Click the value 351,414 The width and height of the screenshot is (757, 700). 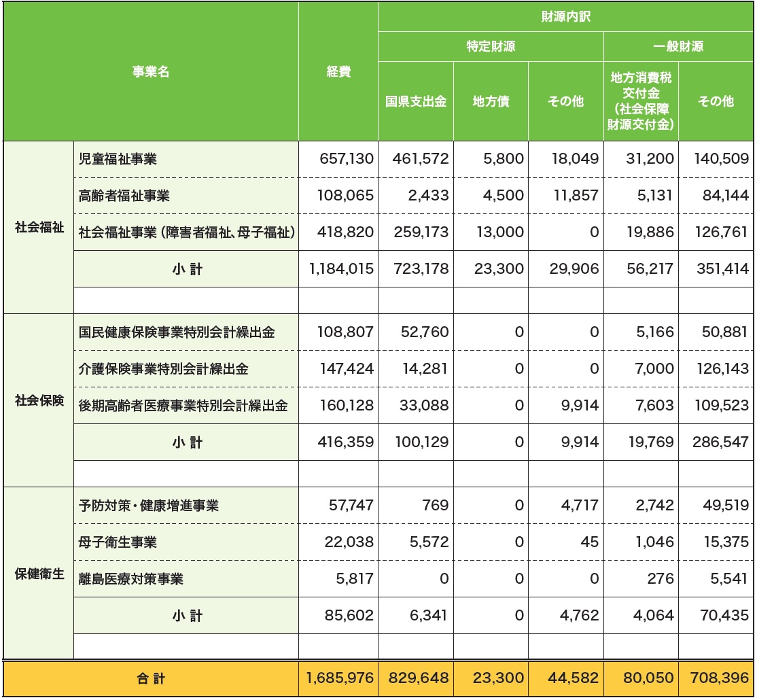723,269
